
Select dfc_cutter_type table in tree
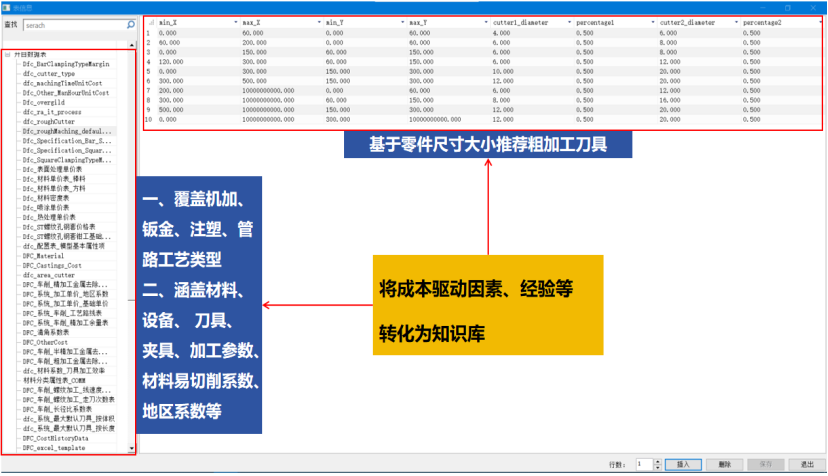point(48,74)
